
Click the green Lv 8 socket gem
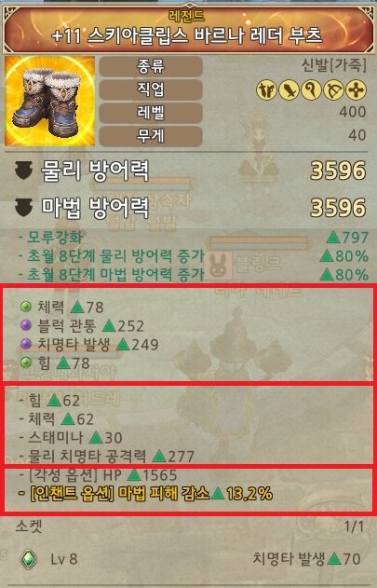tap(29, 559)
